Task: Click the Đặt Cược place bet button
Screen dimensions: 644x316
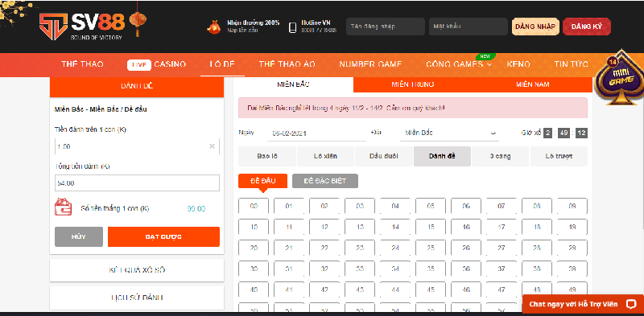Action: tap(164, 236)
